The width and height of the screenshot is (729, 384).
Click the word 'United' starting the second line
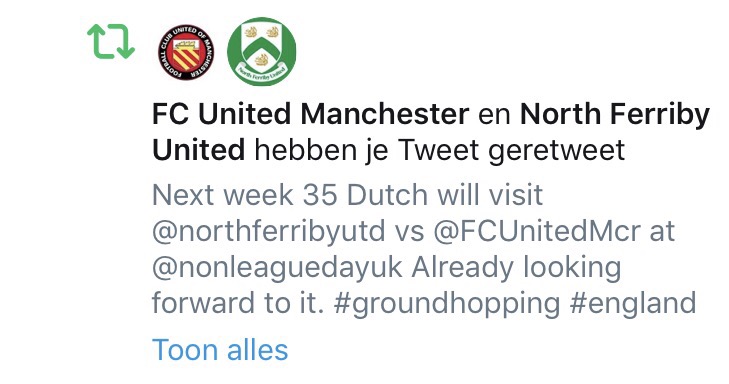(199, 151)
